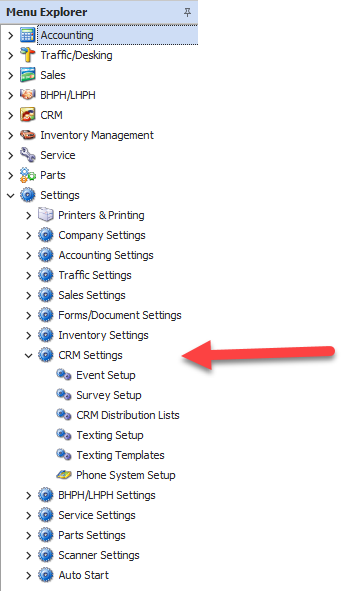Expand the Company Settings node
The image size is (362, 591).
point(29,236)
